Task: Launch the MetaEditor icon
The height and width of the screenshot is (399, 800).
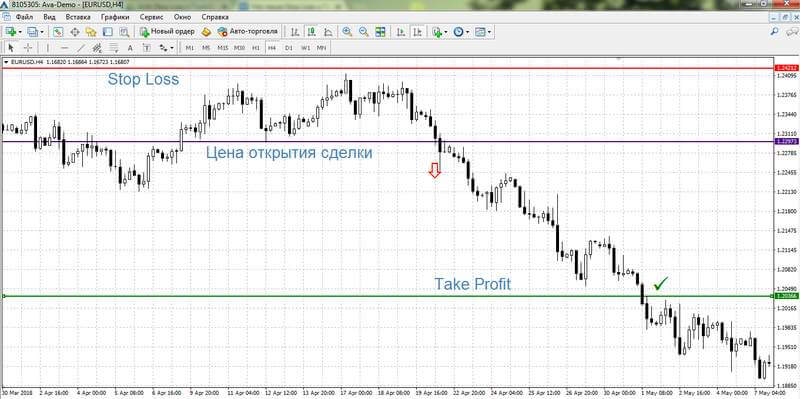Action: tap(206, 32)
